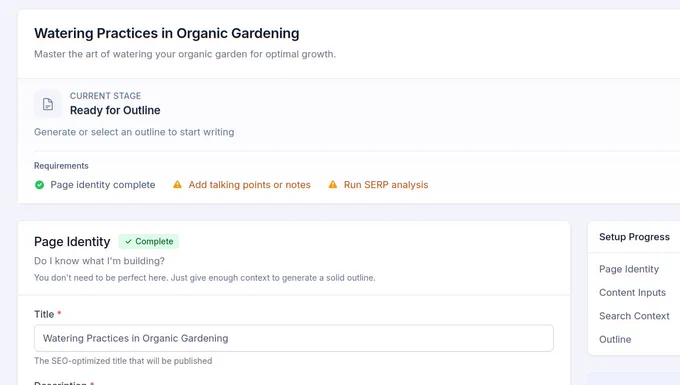The width and height of the screenshot is (680, 385).
Task: Click the Page Identity section heading
Action: 72,241
